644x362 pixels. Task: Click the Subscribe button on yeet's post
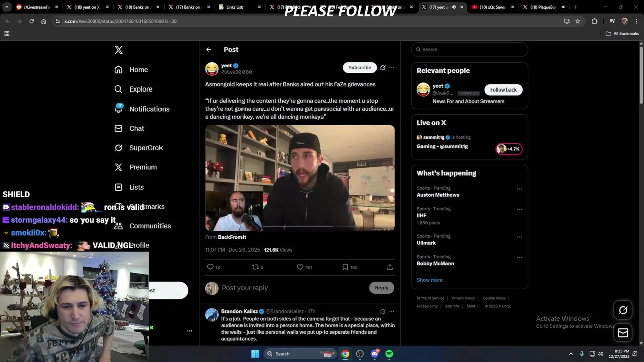click(360, 67)
